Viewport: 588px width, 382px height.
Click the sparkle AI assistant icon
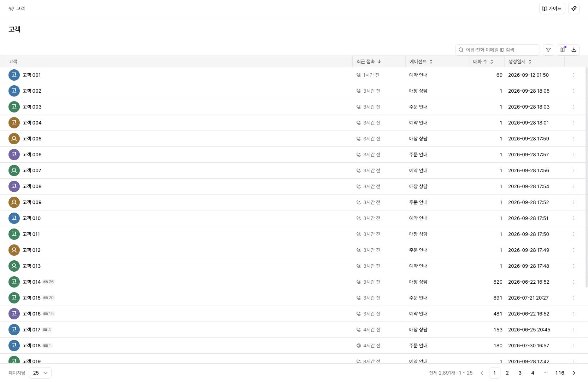pyautogui.click(x=574, y=8)
